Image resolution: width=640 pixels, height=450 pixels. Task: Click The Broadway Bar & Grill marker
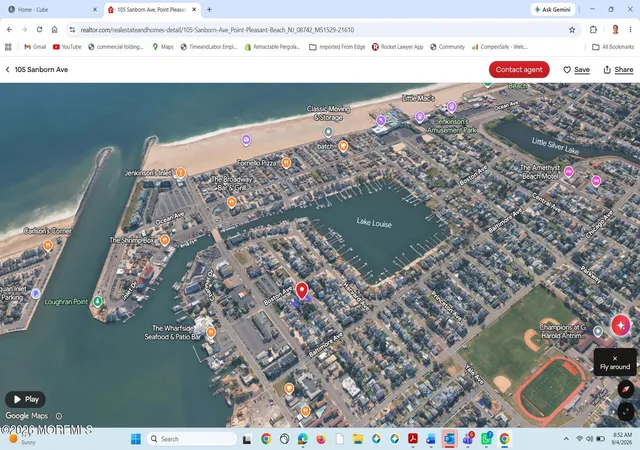(x=231, y=202)
